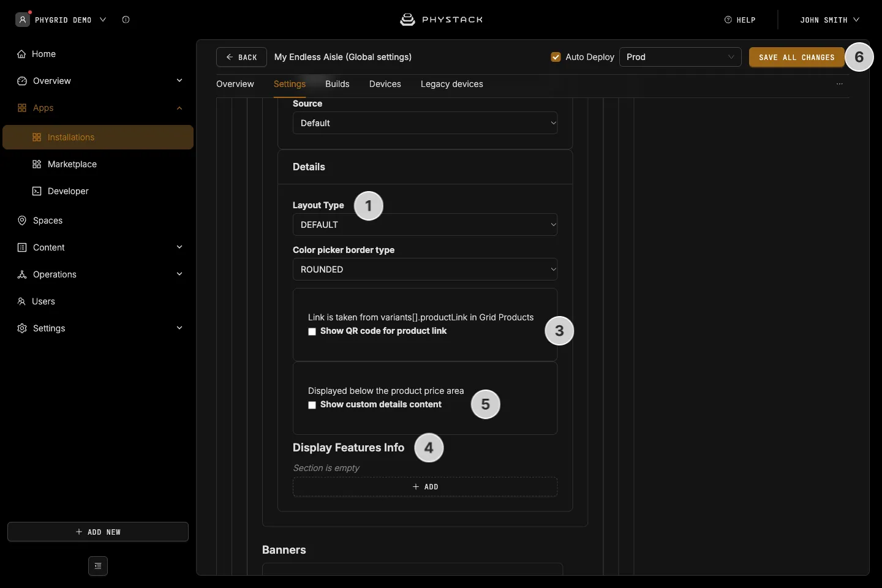Open the Phygrid Demo tenant switcher chevron
Viewport: 882px width, 588px height.
click(x=103, y=20)
